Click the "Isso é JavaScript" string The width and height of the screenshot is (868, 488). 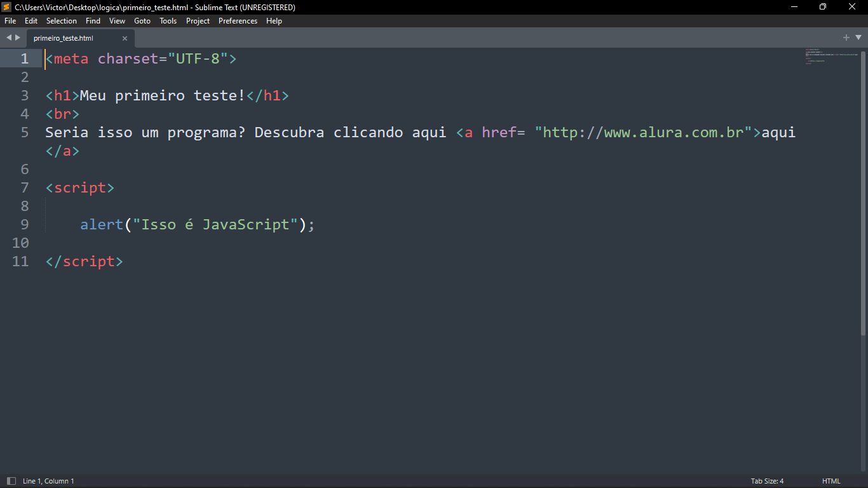tap(215, 224)
